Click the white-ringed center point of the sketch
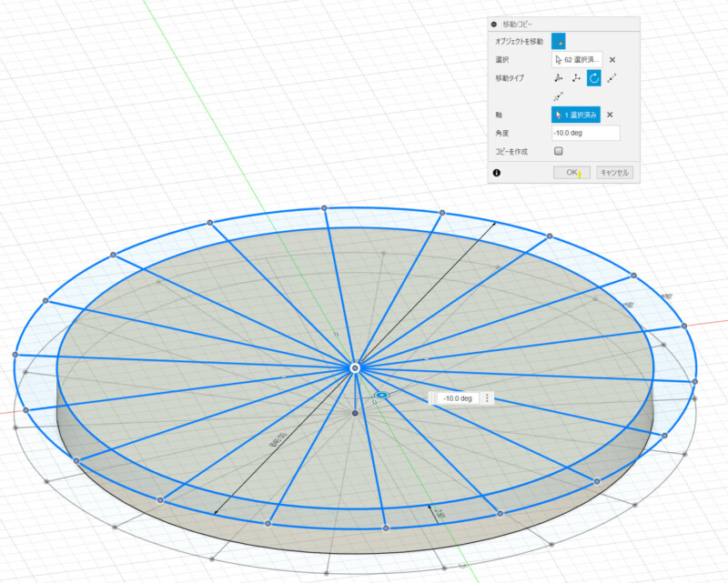This screenshot has width=728, height=583. tap(355, 368)
